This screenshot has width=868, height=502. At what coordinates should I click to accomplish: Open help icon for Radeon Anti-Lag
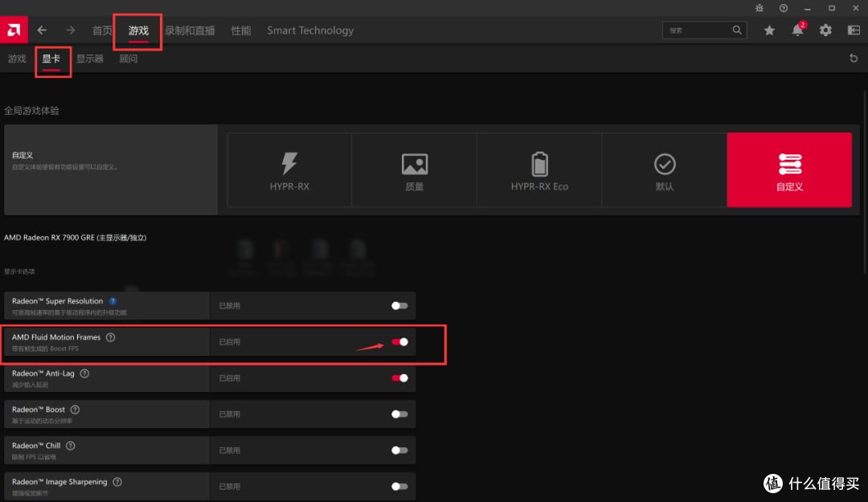(x=84, y=373)
